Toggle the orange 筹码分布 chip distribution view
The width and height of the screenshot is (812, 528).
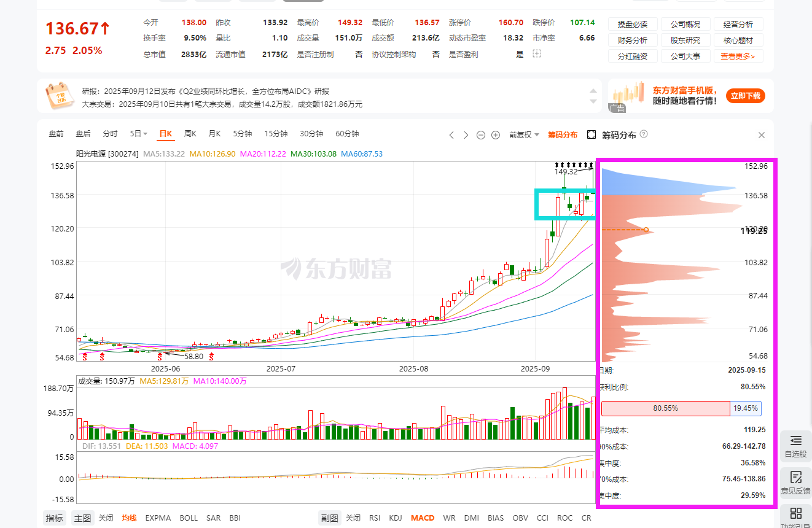tap(563, 134)
